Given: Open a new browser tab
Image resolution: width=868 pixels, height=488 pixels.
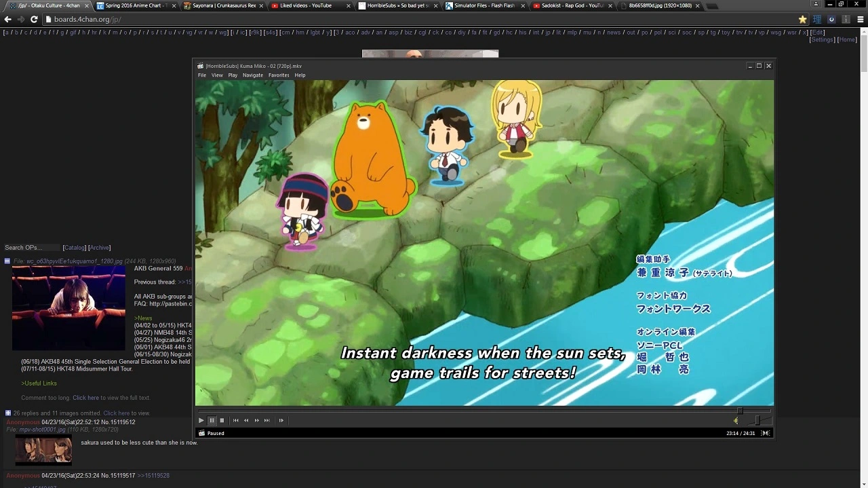Looking at the screenshot, I should [712, 6].
